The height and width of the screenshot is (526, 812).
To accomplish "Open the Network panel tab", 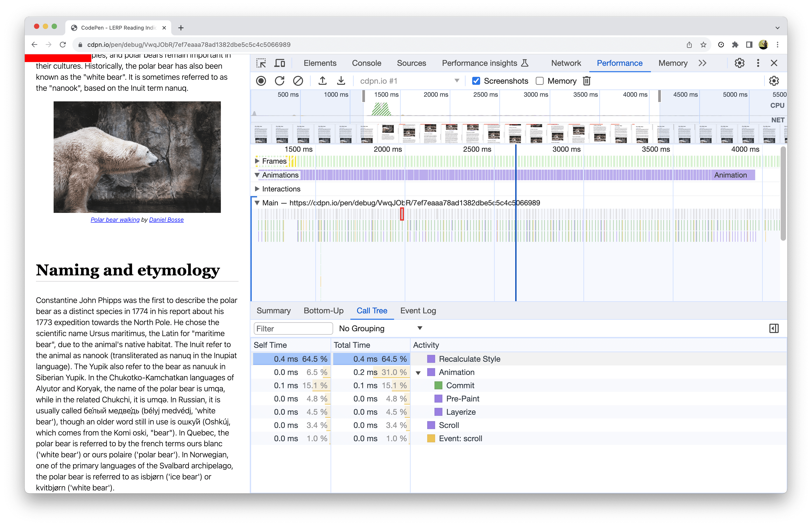I will coord(566,63).
